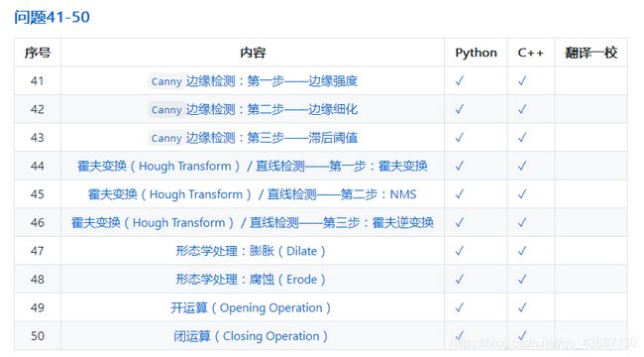The width and height of the screenshot is (644, 357).
Task: Open 闭运算 (Closing Operation) link
Action: [x=251, y=336]
